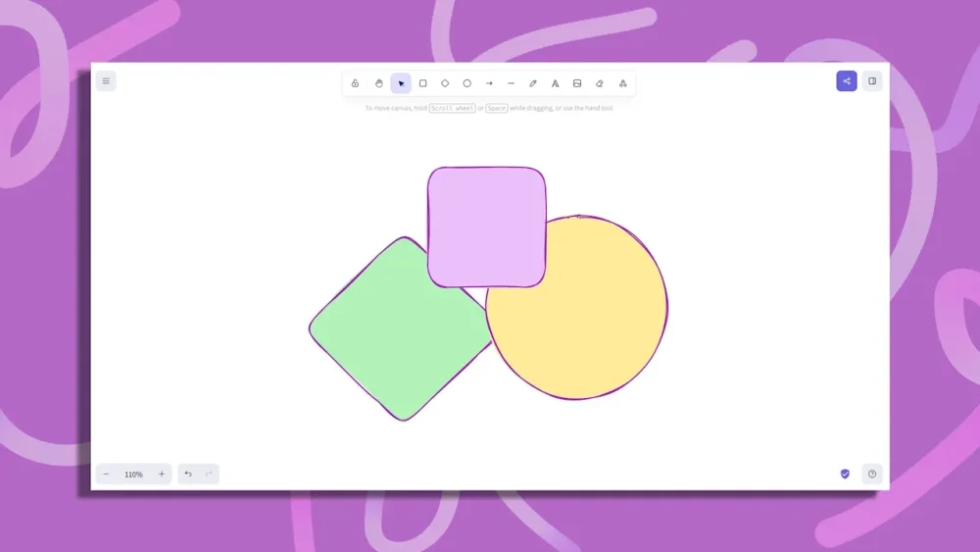Activate the Eraser tool
The width and height of the screenshot is (980, 552).
[600, 83]
